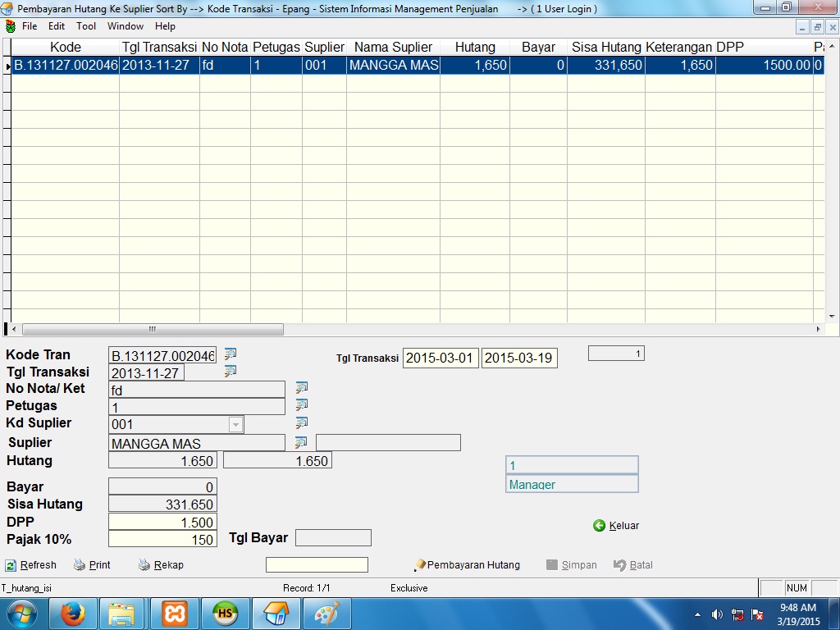Click lookup icon beside Kode Tran field
Image resolution: width=840 pixels, height=630 pixels.
[x=231, y=354]
